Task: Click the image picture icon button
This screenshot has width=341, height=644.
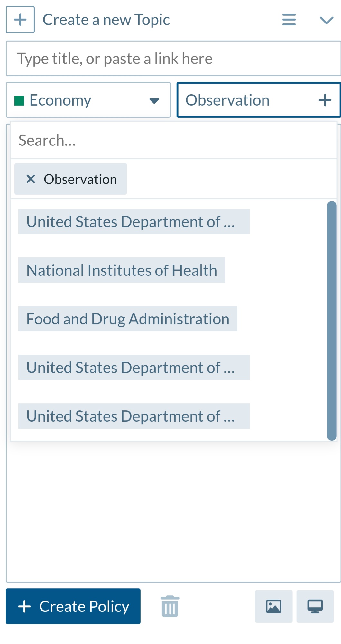Action: tap(274, 606)
